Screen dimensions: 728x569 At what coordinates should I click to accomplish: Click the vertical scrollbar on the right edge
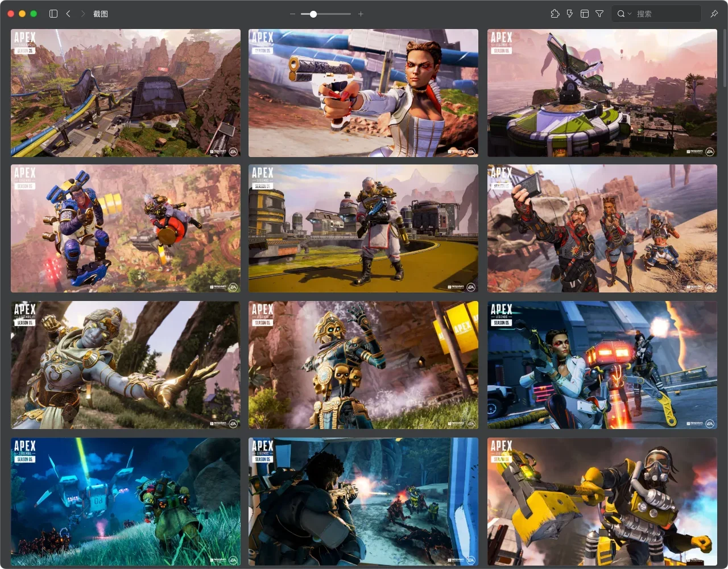[724, 57]
